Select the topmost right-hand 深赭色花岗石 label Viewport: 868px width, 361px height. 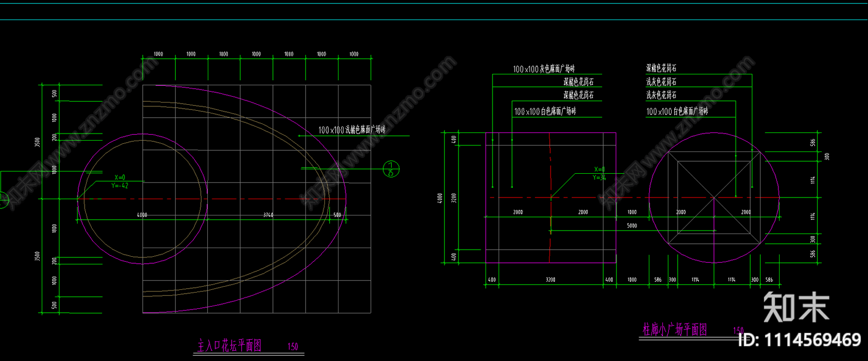tap(661, 68)
